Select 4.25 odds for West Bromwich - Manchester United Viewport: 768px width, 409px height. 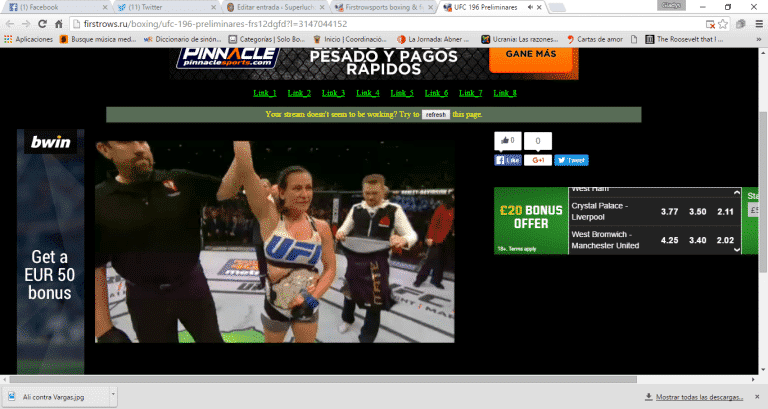pos(669,240)
